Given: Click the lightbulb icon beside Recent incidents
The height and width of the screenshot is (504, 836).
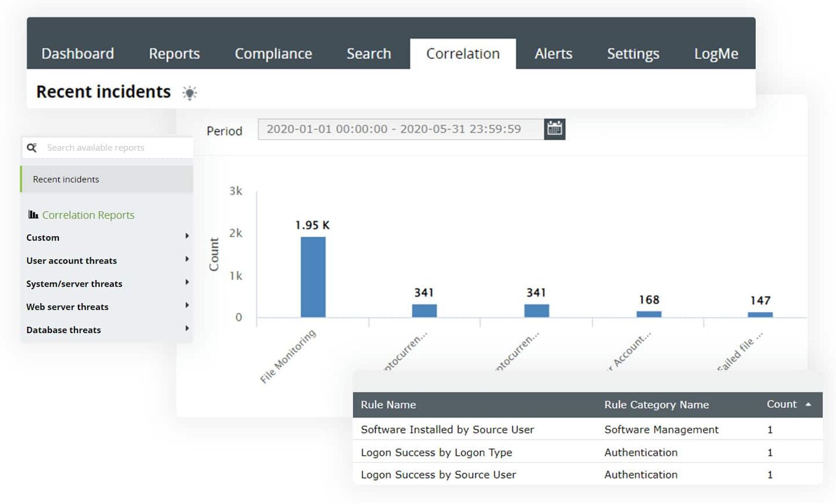Looking at the screenshot, I should (190, 92).
